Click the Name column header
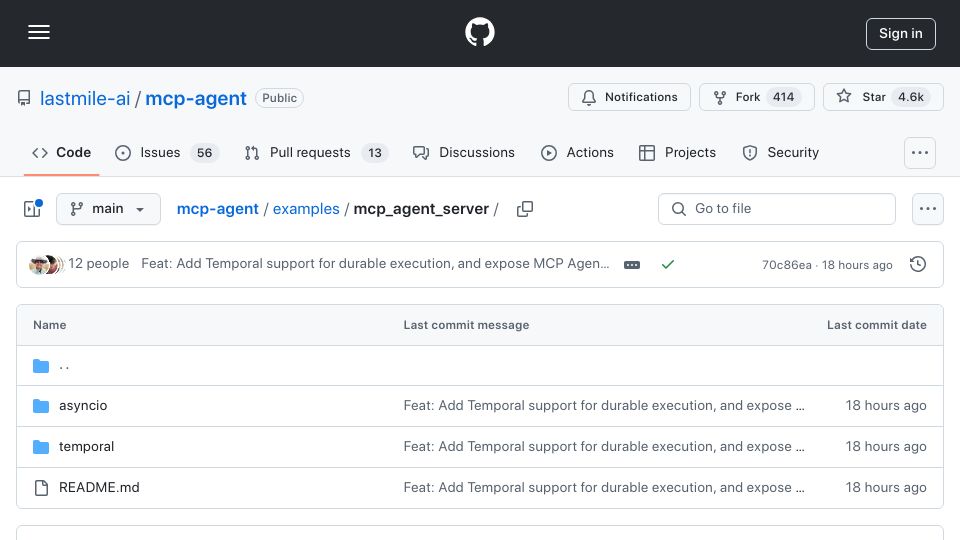The image size is (960, 540). click(50, 325)
